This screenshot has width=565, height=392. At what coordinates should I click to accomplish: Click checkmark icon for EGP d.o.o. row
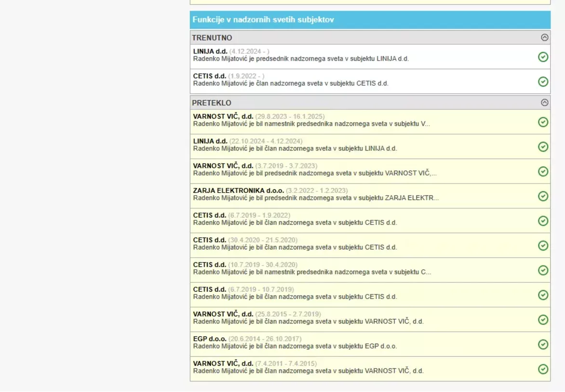coord(543,344)
